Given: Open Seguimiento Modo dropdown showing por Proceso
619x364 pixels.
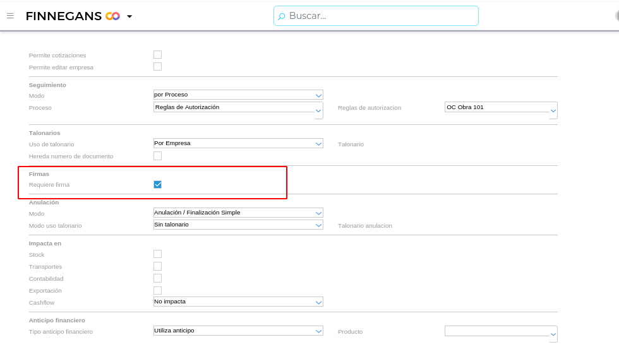Looking at the screenshot, I should 238,95.
